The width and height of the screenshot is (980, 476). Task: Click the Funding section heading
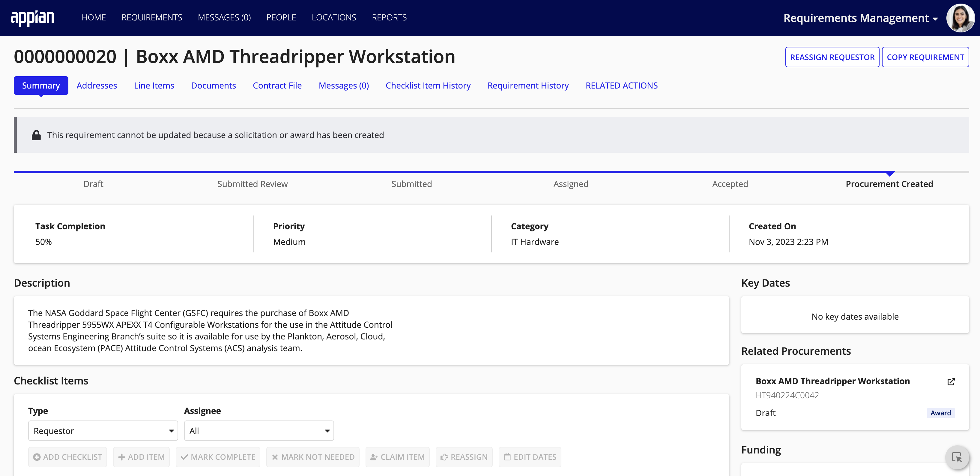point(761,450)
